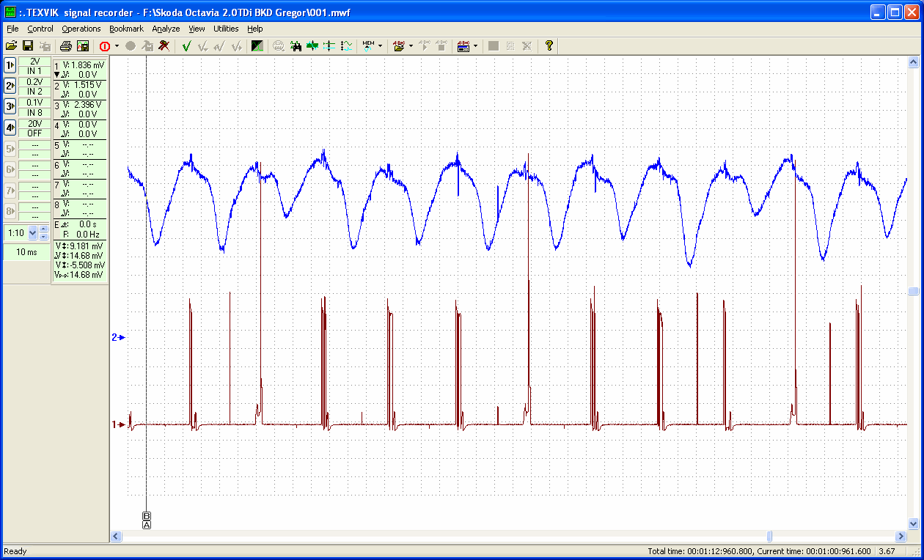Click the vertical scrollbar down arrow

coord(913,524)
